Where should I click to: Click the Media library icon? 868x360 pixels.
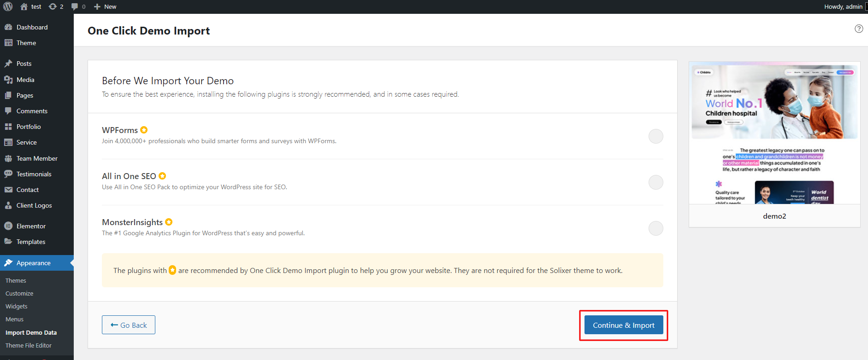coord(8,80)
